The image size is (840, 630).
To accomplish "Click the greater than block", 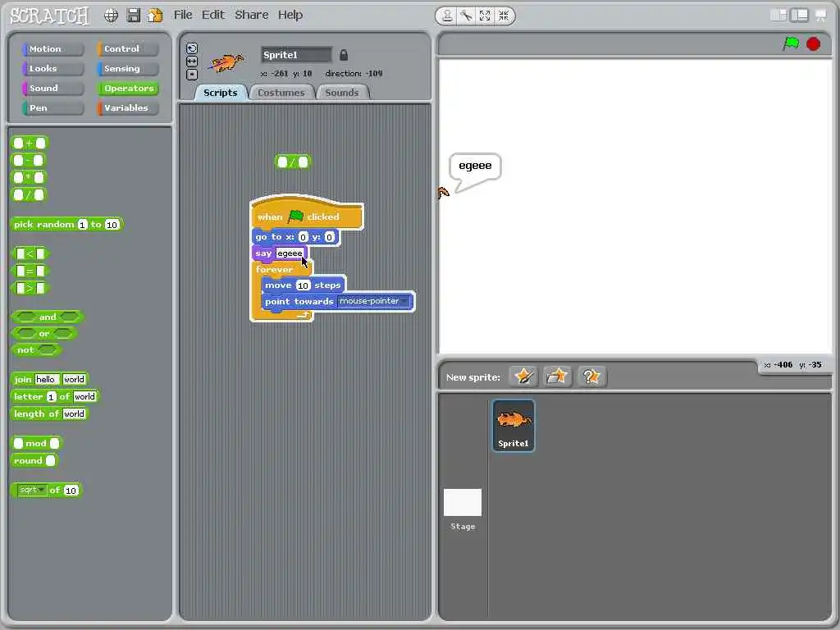I will (x=30, y=288).
